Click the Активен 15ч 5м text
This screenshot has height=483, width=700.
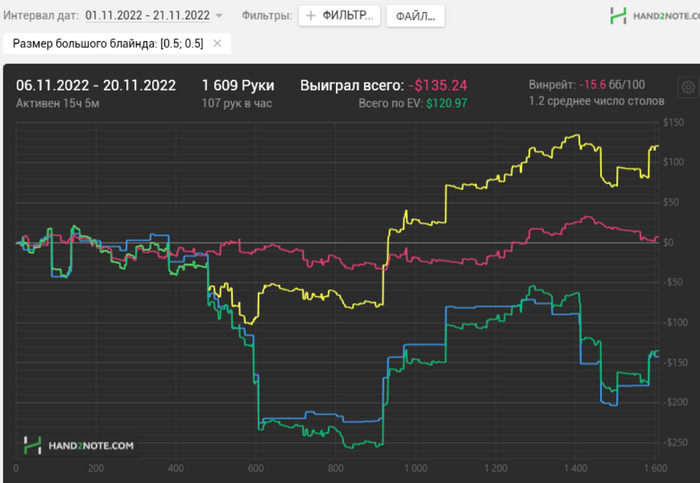pyautogui.click(x=58, y=104)
